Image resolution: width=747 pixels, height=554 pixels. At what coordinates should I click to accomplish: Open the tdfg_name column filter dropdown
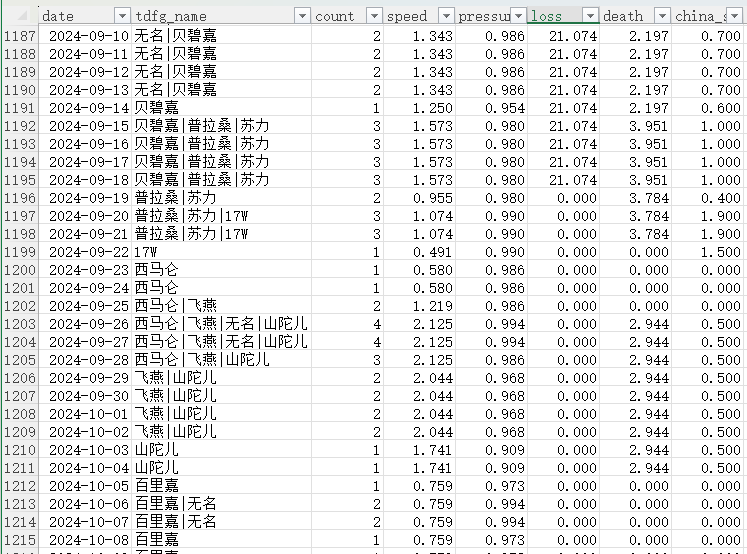click(301, 16)
